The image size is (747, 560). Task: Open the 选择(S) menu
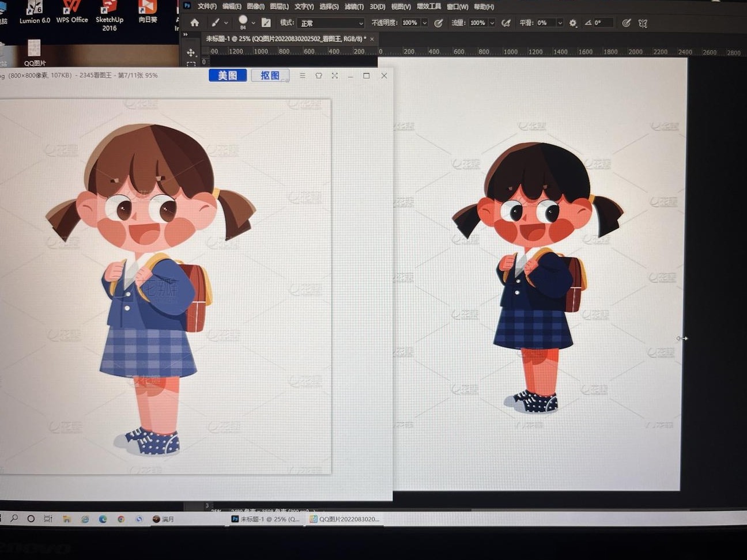[329, 7]
